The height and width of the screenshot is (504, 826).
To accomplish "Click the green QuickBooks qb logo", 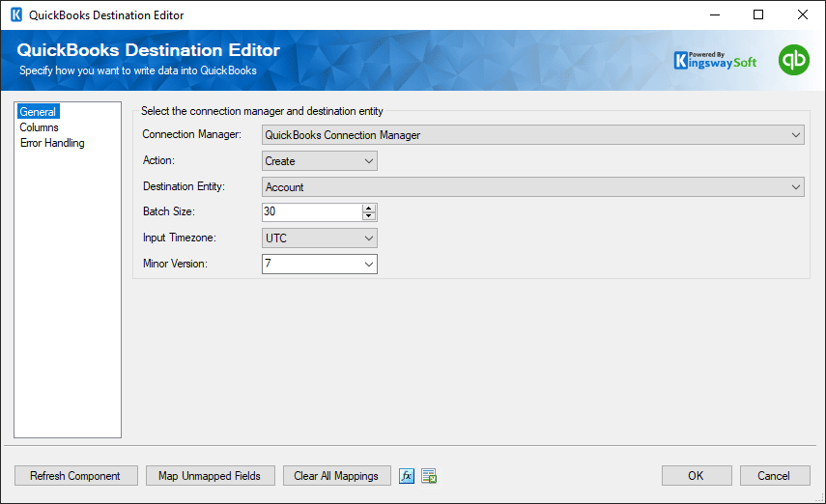I will click(x=794, y=60).
